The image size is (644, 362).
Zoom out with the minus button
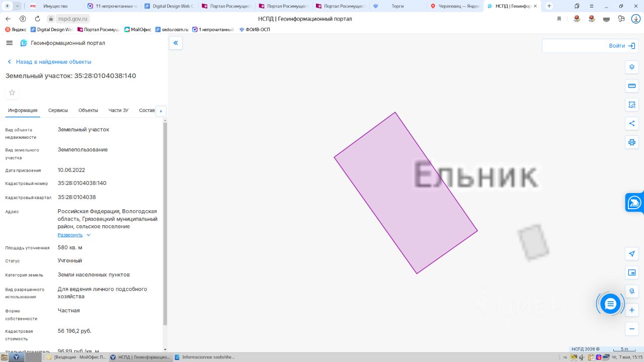pos(632,329)
